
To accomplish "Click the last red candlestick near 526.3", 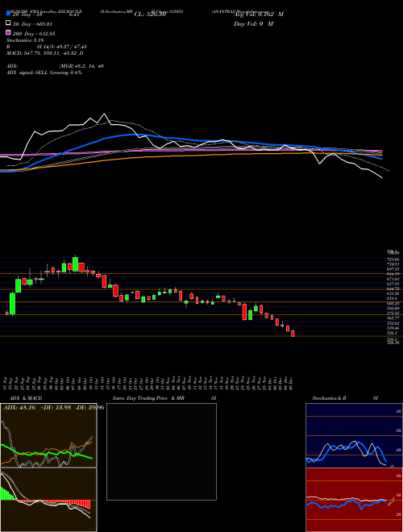I will pos(293,333).
